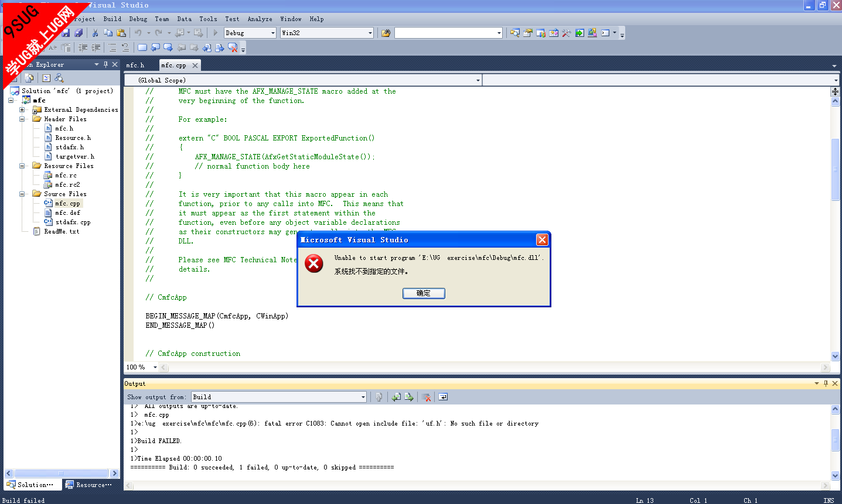Click the Find in Files icon
Image resolution: width=842 pixels, height=504 pixels.
(x=386, y=33)
